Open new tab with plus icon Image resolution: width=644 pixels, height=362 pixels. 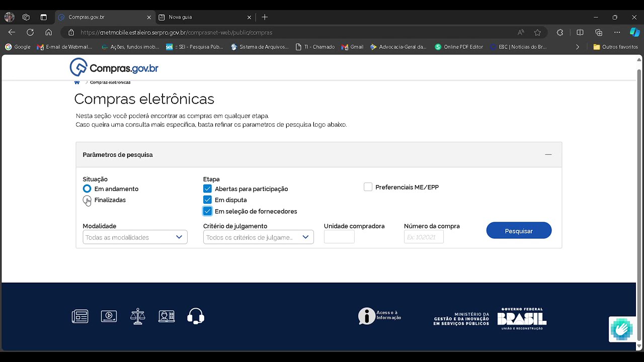(265, 17)
